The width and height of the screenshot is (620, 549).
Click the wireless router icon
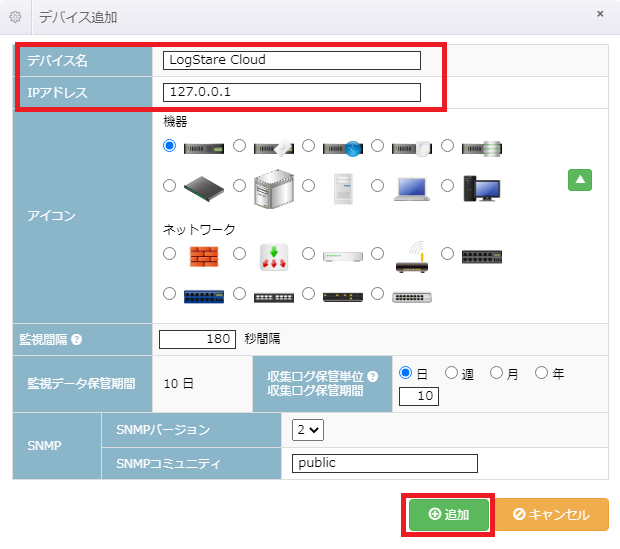tap(412, 257)
